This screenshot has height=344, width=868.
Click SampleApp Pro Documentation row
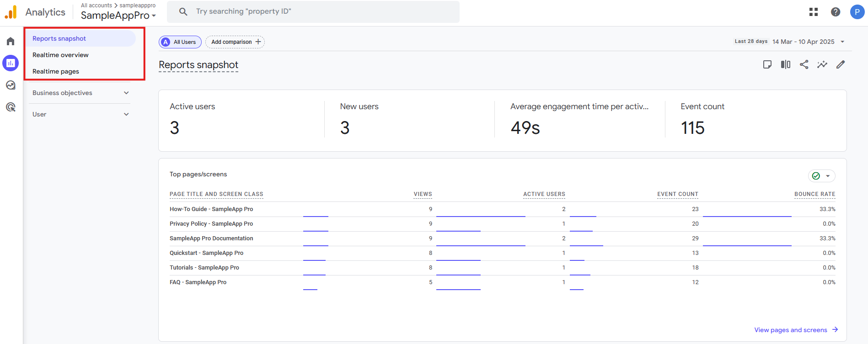point(502,238)
